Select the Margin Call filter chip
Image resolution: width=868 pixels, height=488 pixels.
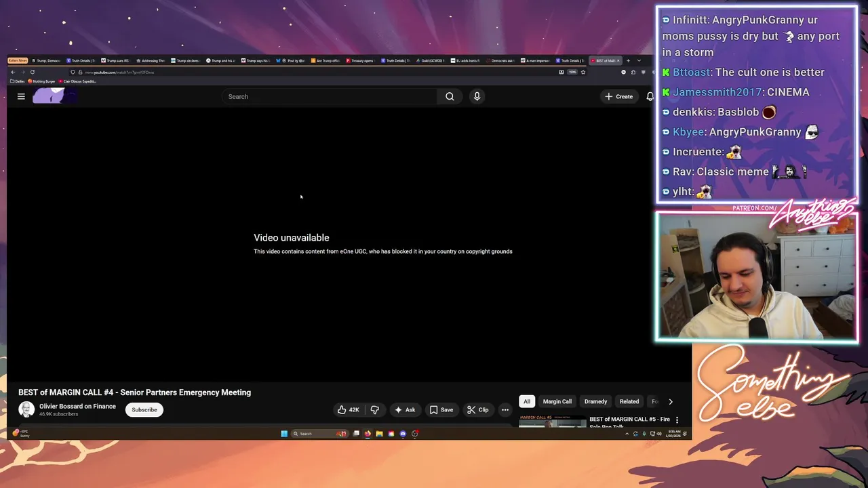tap(557, 401)
